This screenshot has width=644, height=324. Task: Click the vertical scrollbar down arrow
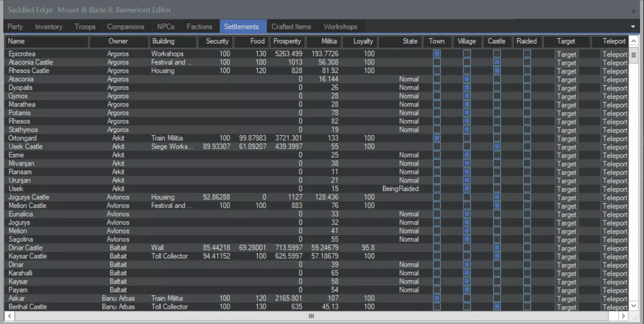click(x=634, y=306)
